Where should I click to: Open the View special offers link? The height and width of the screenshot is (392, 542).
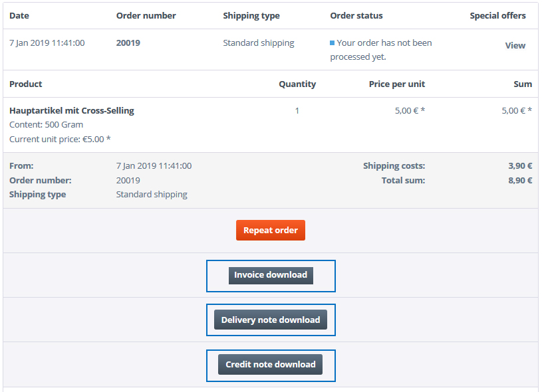pyautogui.click(x=515, y=46)
